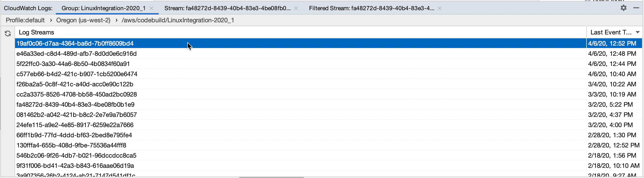The width and height of the screenshot is (644, 178).
Task: Select log stream 9f31f006-bd41-42a3-b843-616aae06d19a
Action: 75,166
